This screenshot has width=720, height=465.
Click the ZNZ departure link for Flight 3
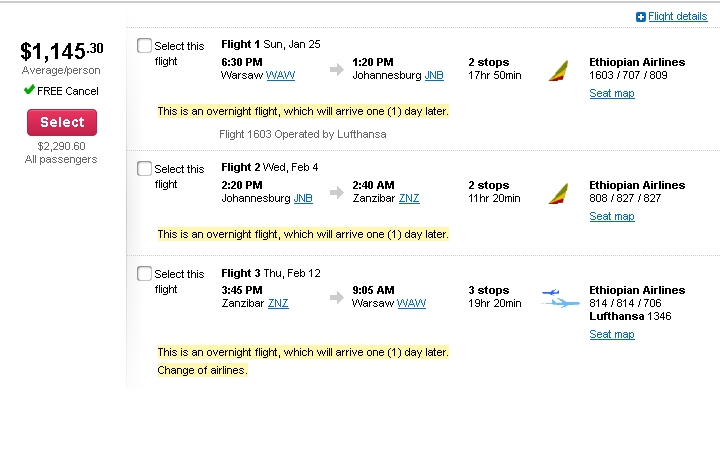pyautogui.click(x=278, y=303)
